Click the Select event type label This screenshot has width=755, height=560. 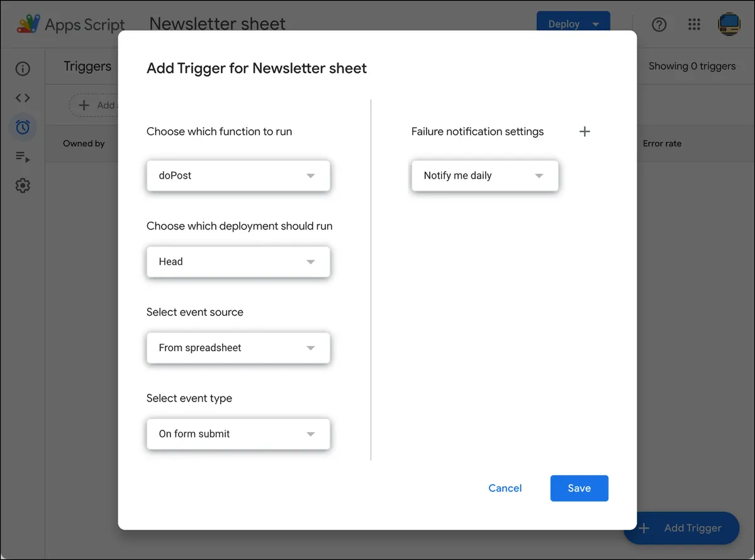[189, 398]
